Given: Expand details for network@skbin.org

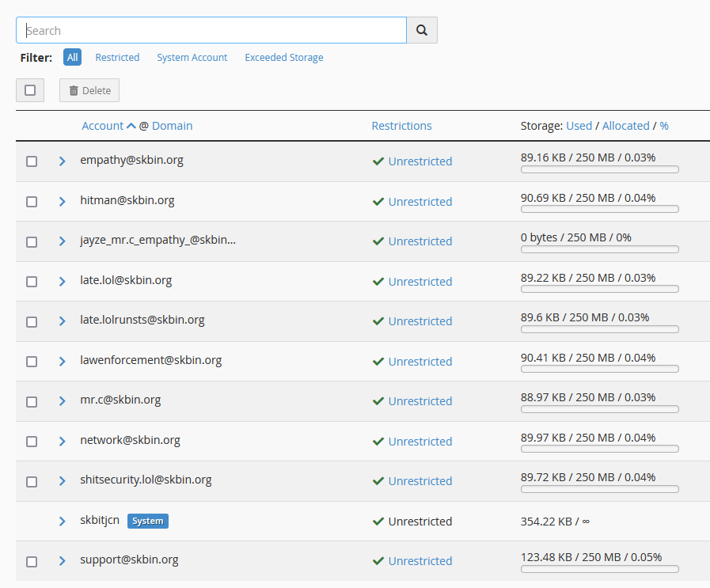Looking at the screenshot, I should [x=63, y=442].
